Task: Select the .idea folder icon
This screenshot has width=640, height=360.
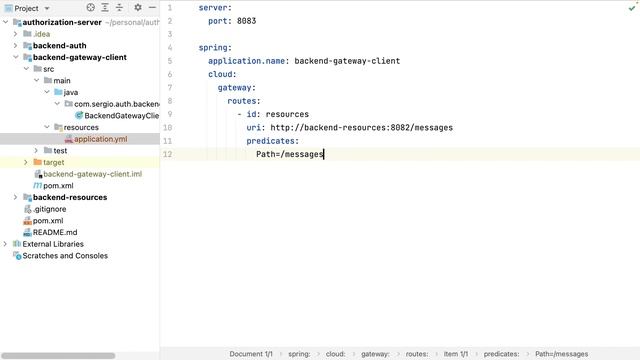Action: 27,33
